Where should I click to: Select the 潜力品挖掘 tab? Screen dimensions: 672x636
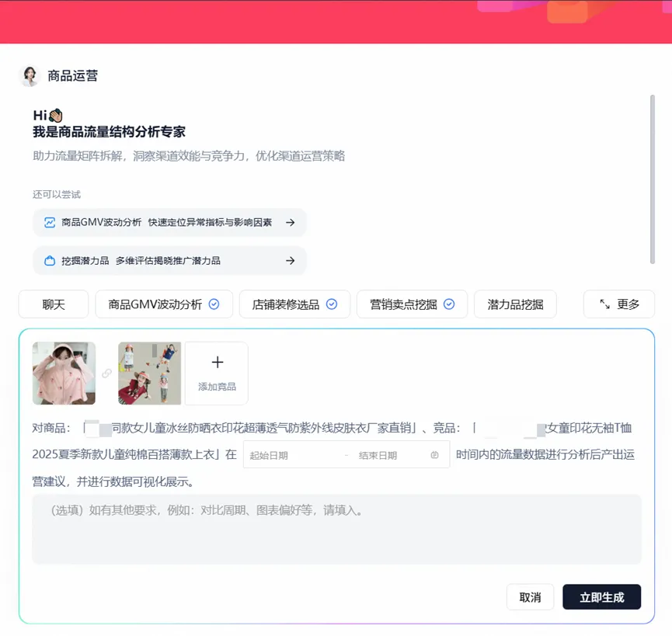pos(515,304)
